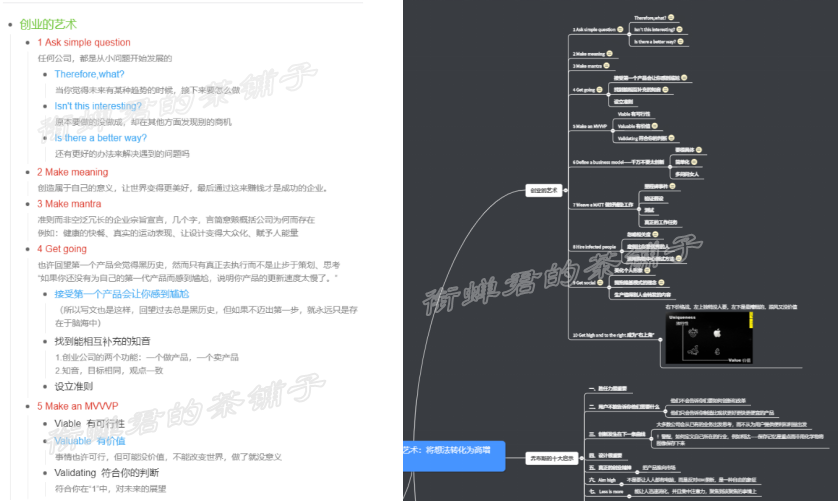Select '8 Hire infected people' mind map node
This screenshot has width=838, height=502.
[x=594, y=247]
